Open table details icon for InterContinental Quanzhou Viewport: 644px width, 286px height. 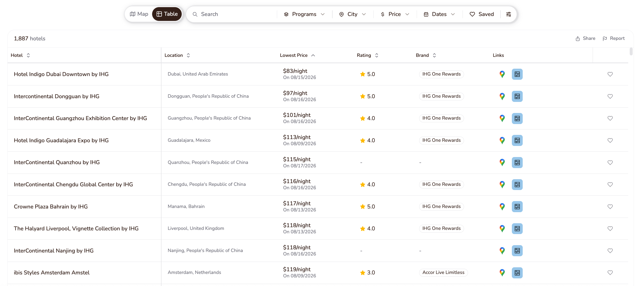tap(517, 162)
